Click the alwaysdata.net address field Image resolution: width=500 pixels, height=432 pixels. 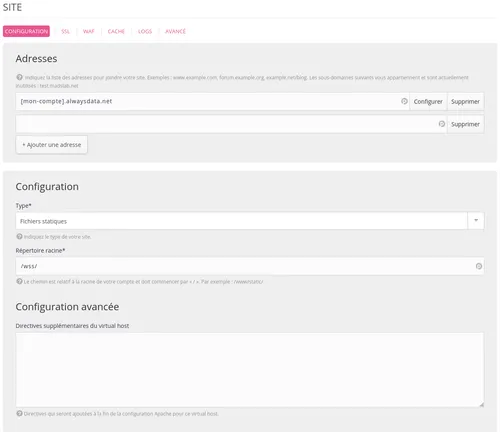(212, 101)
